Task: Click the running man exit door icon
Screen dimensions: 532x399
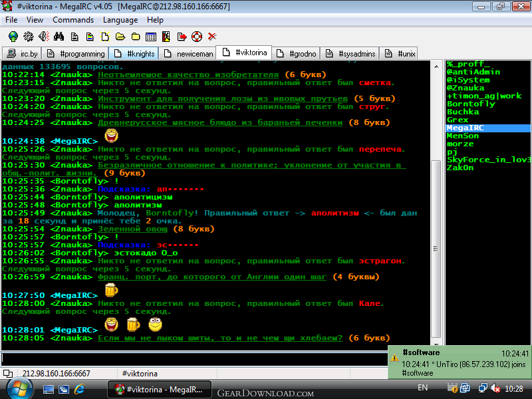Action: tap(166, 37)
